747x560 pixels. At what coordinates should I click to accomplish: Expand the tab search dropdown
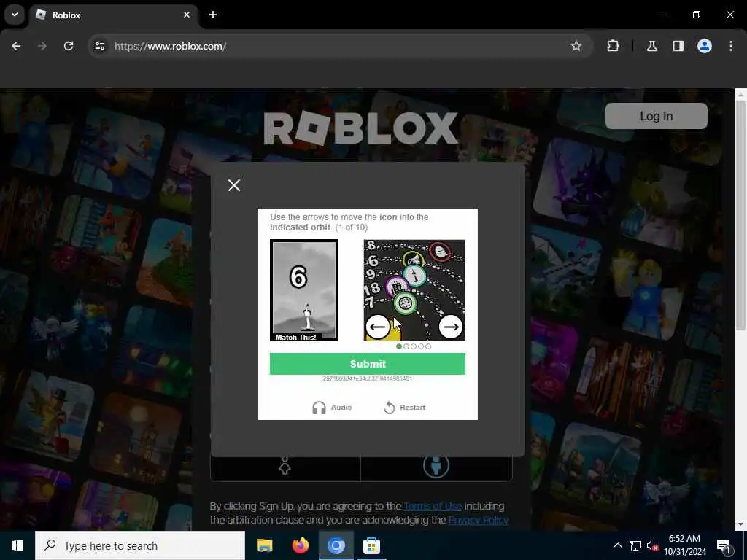(15, 15)
